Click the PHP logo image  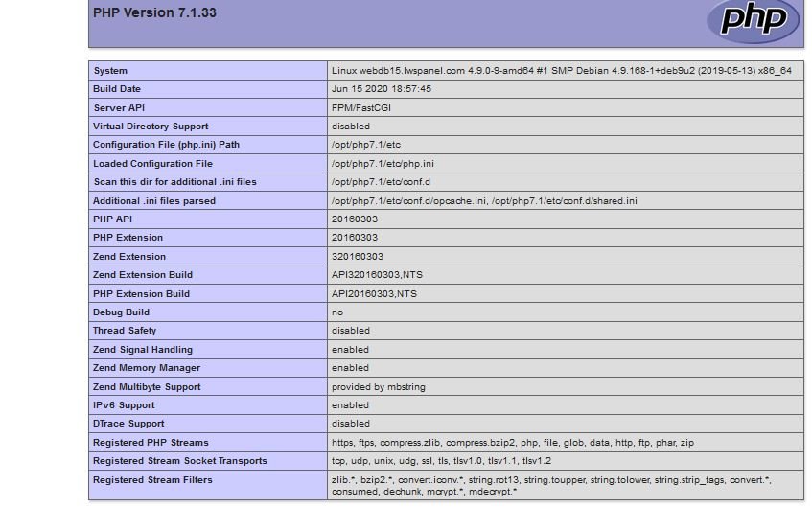pos(754,21)
